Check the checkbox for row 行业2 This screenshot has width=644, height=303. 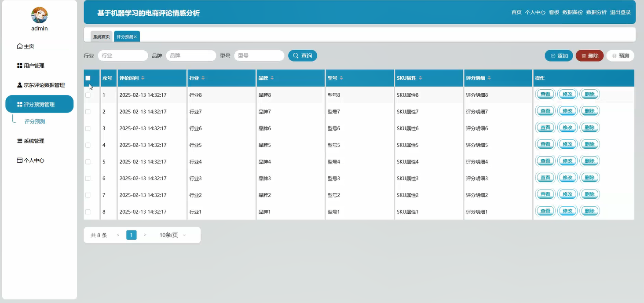tap(88, 195)
